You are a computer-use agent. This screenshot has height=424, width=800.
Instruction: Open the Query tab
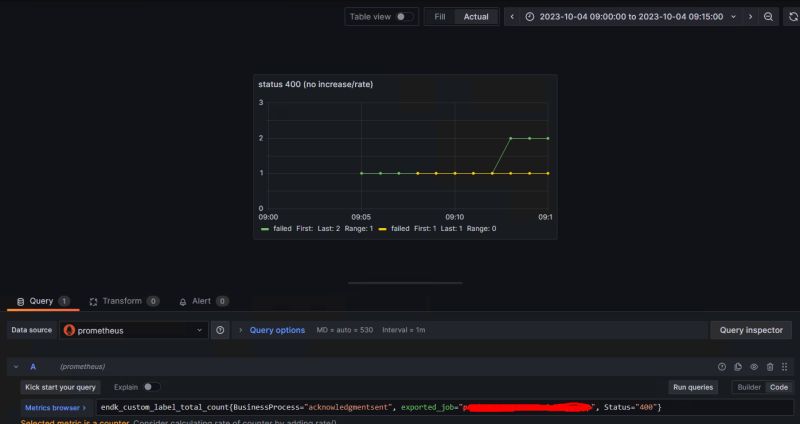pos(43,302)
